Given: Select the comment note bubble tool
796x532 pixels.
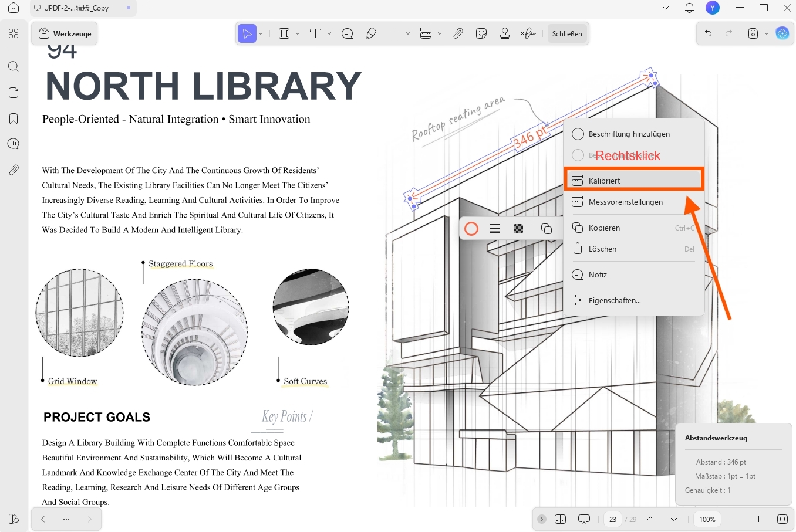Looking at the screenshot, I should [x=348, y=33].
